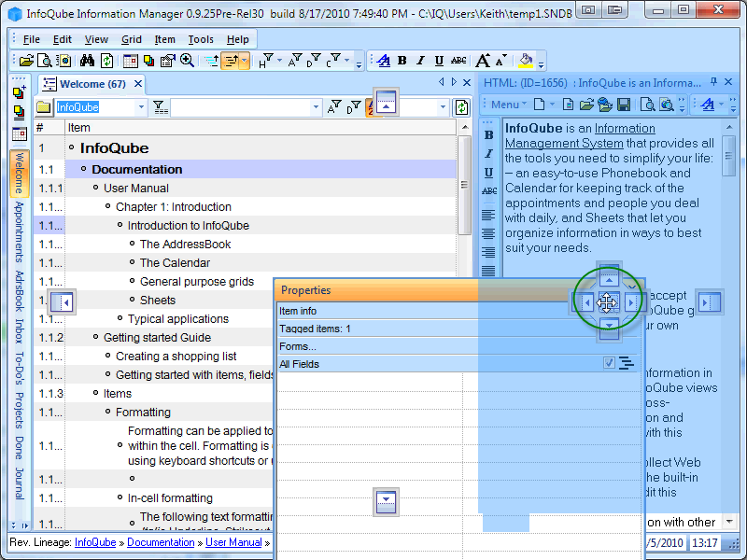
Task: Click the yellow folder icon beside the InfoQube box
Action: 43,107
